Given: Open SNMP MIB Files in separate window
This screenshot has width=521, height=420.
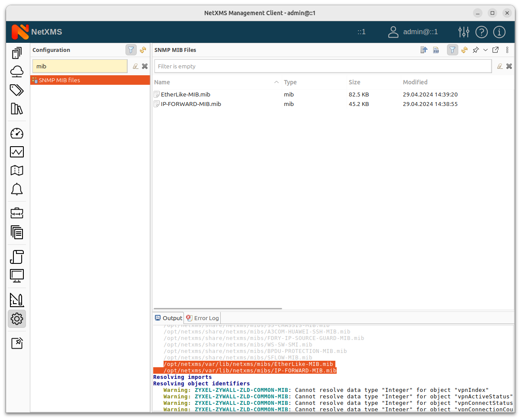Looking at the screenshot, I should (495, 50).
